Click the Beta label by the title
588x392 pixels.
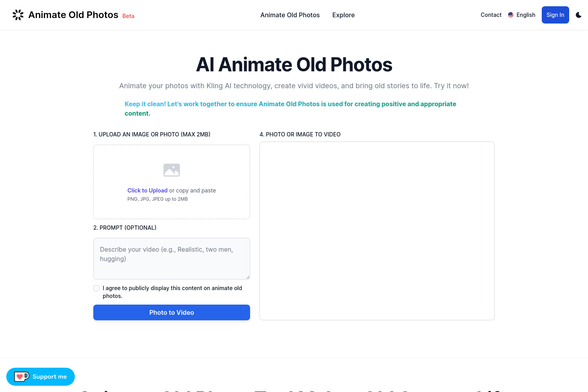(128, 16)
